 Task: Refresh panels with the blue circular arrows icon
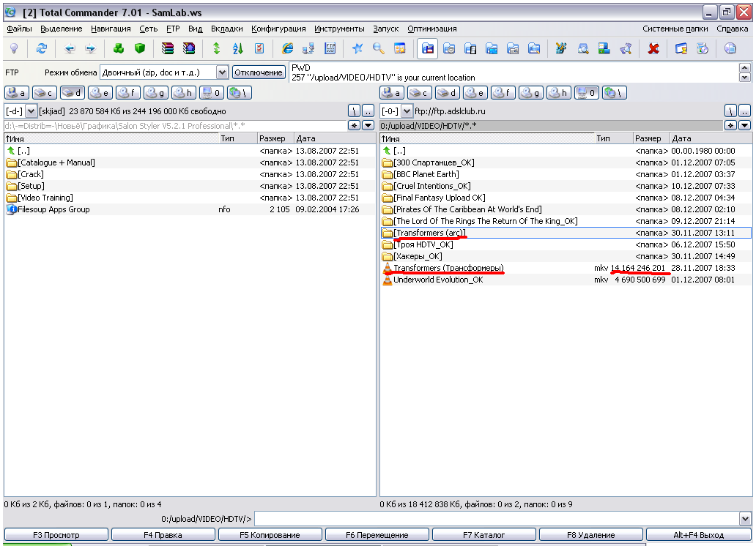(42, 49)
